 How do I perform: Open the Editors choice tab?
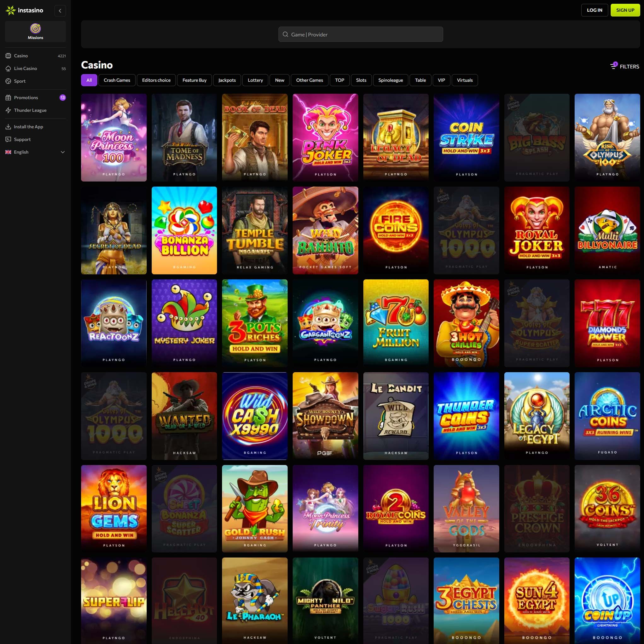click(156, 80)
